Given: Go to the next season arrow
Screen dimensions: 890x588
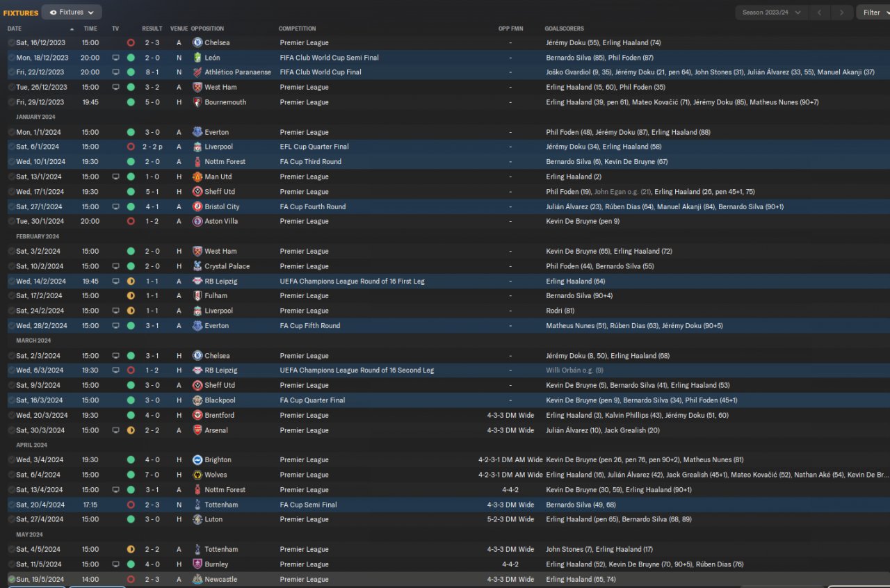Looking at the screenshot, I should tap(842, 13).
